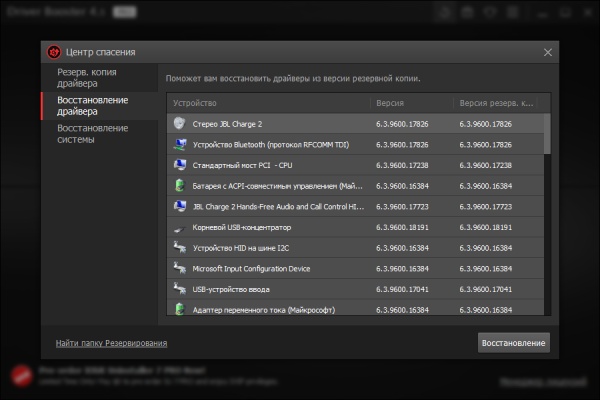
Task: Click Корневой USB-концентратор icon
Action: [179, 229]
